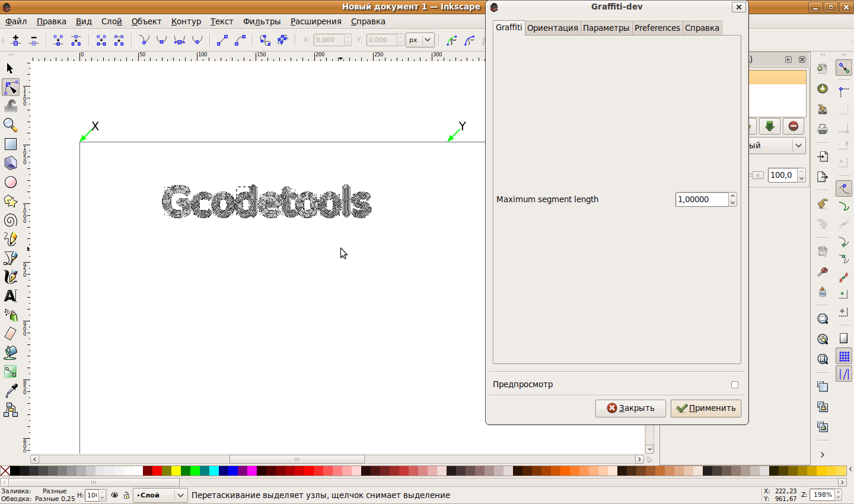This screenshot has height=504, width=854.
Task: Select the Spiral tool
Action: click(x=10, y=220)
